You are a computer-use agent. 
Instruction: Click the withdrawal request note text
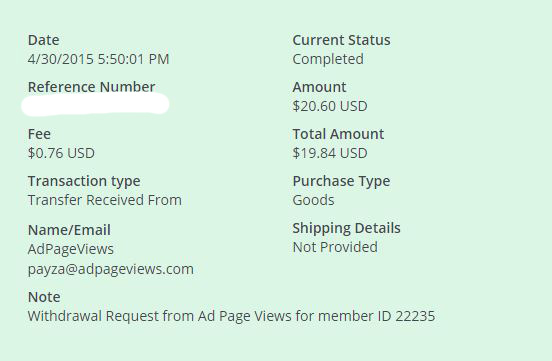pyautogui.click(x=231, y=316)
